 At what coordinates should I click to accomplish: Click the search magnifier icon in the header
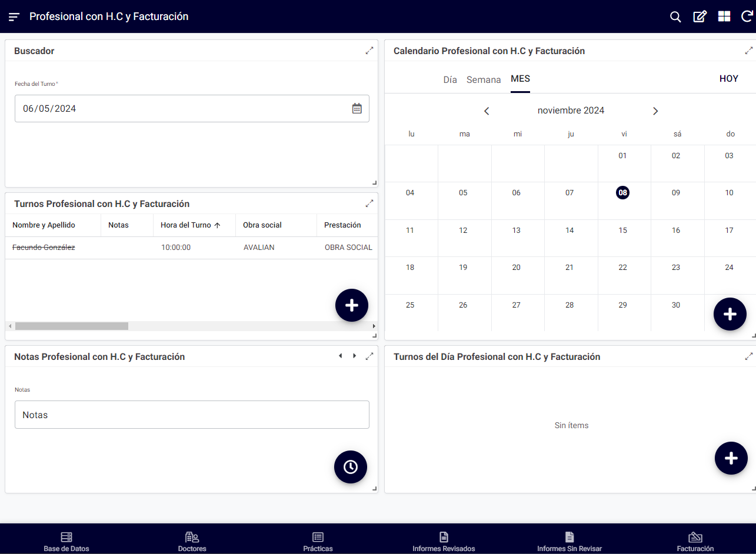[x=675, y=16]
